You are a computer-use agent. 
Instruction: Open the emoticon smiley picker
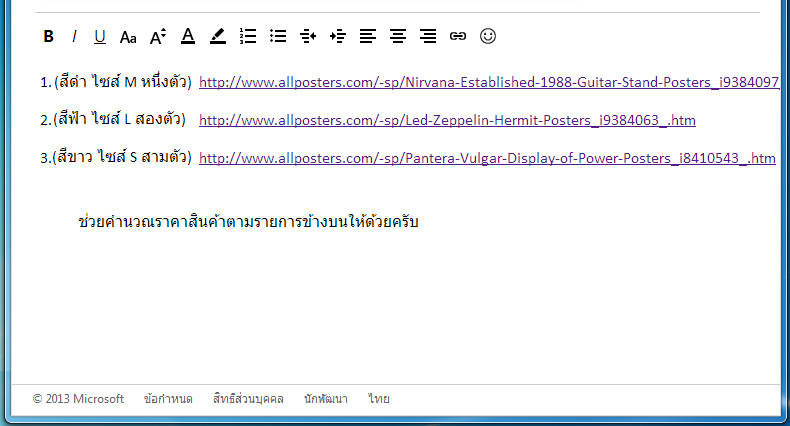click(488, 37)
